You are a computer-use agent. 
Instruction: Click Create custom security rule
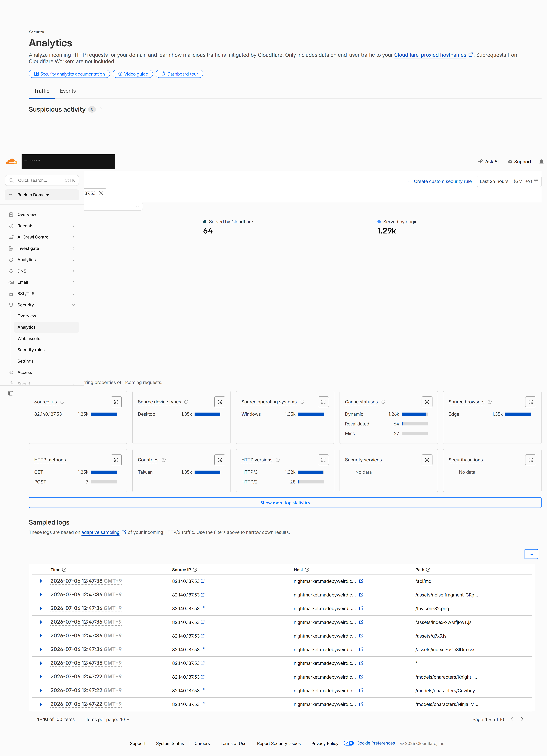[x=440, y=181]
